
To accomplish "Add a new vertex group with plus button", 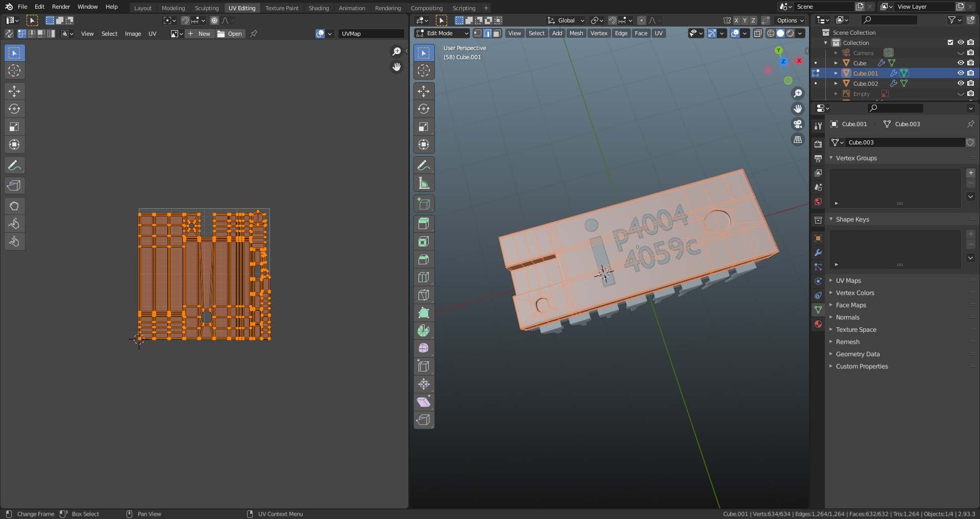I will 971,173.
